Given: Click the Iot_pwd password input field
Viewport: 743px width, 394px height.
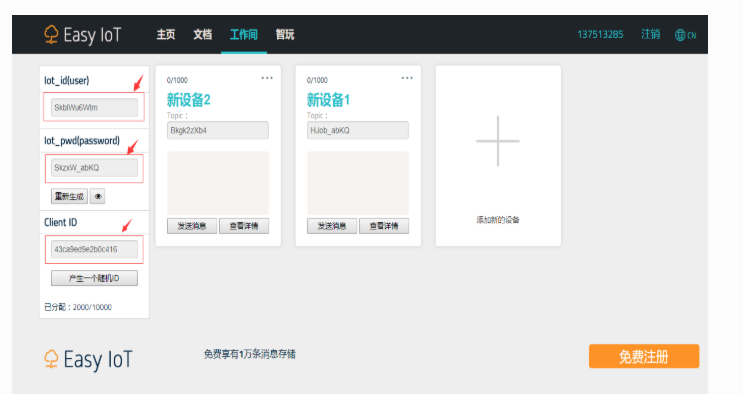Looking at the screenshot, I should pyautogui.click(x=94, y=168).
